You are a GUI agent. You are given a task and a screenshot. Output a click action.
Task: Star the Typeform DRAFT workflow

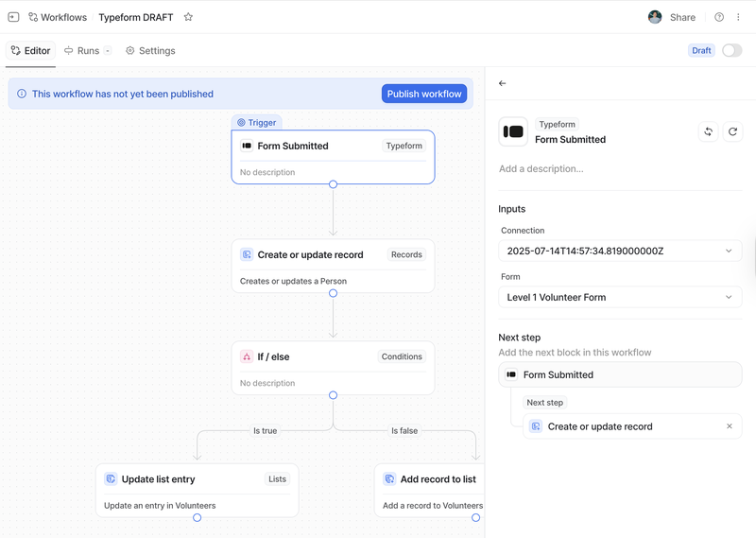(188, 17)
